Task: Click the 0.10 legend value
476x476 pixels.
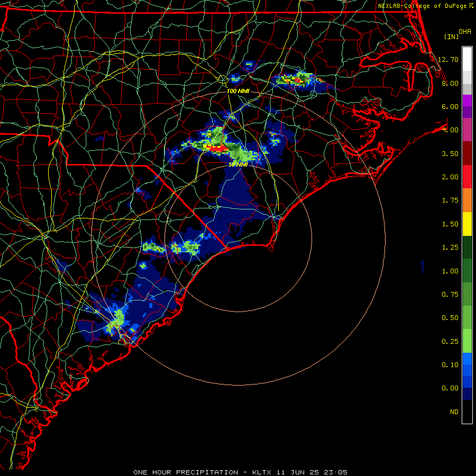Action: coord(450,365)
